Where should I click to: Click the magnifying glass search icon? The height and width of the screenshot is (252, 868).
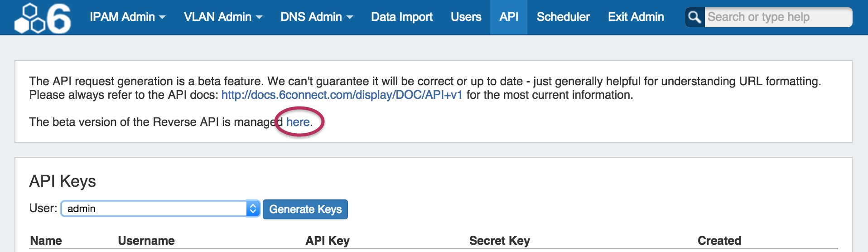pyautogui.click(x=694, y=17)
